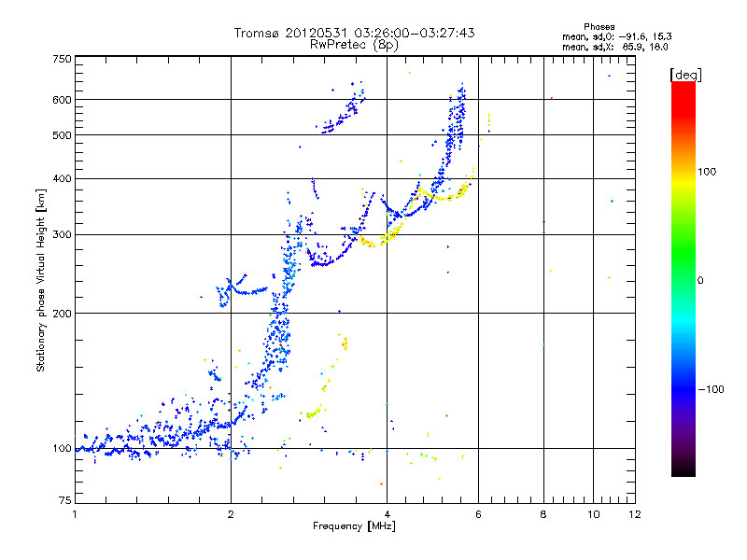Click the "Frequency [MHz]" axis label
Screen dimensions: 747x560
coord(354,526)
